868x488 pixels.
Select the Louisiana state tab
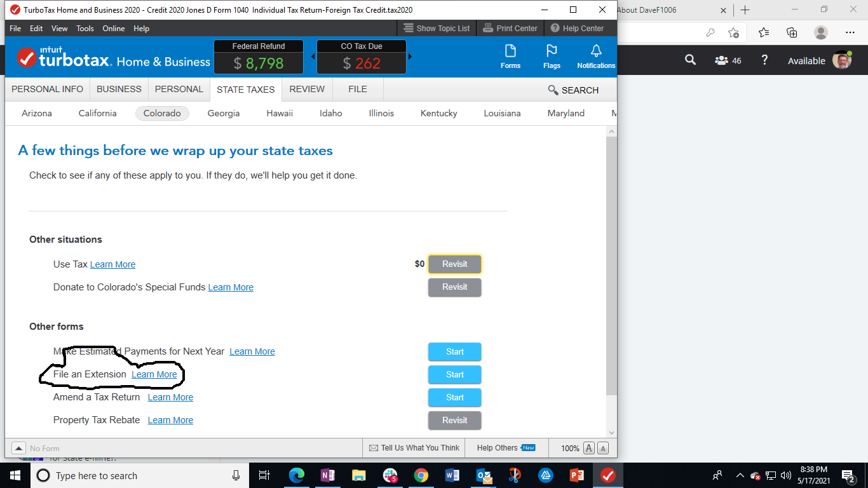[502, 113]
